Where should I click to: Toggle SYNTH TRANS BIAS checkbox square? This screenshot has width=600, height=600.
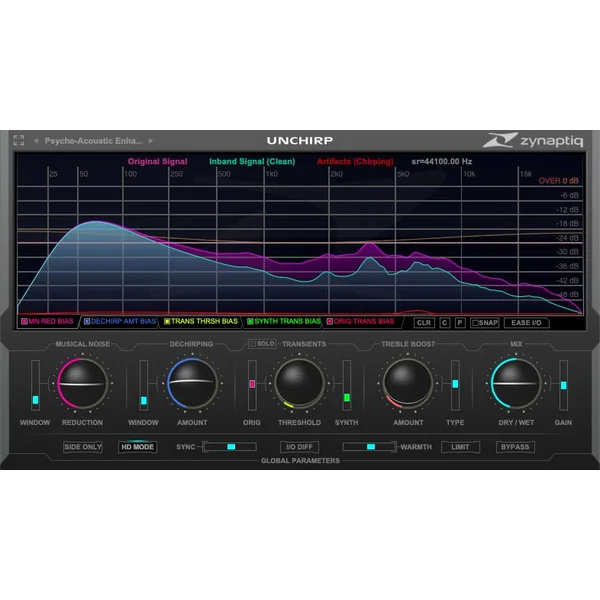[x=250, y=321]
